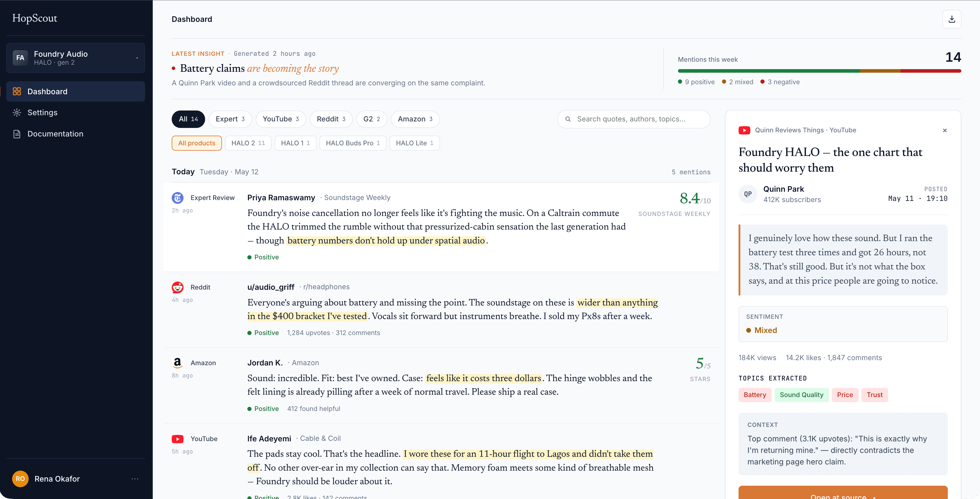Image resolution: width=980 pixels, height=499 pixels.
Task: Click the Trust topic tag
Action: [874, 395]
